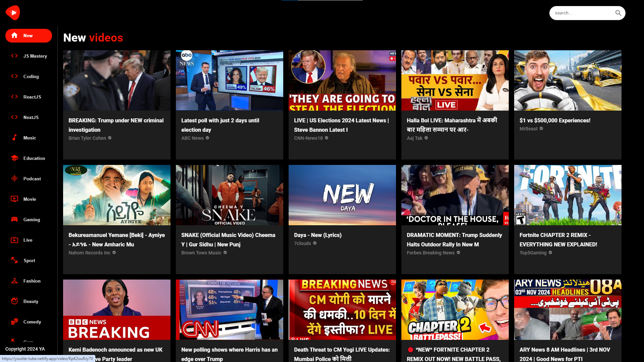Image resolution: width=644 pixels, height=362 pixels.
Task: Open MrBeast channel link
Action: [529, 129]
